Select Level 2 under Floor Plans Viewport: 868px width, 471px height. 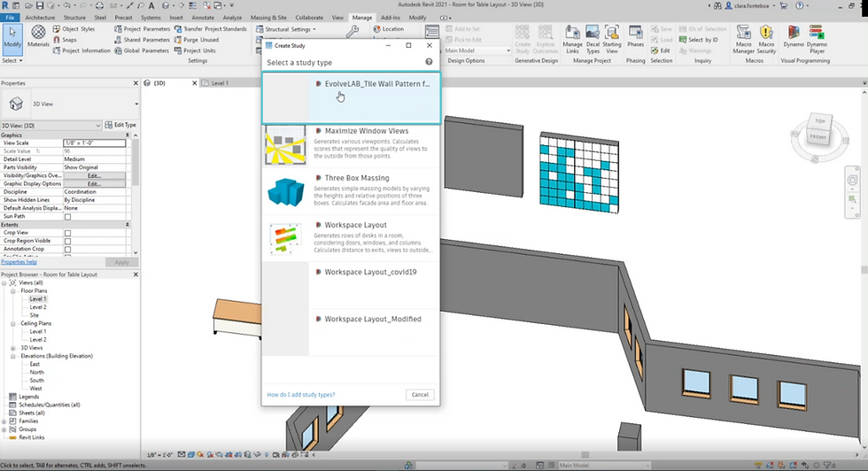click(37, 307)
